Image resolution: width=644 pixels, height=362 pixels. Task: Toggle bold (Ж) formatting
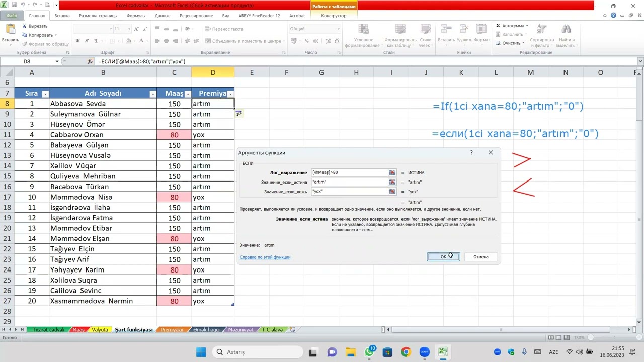click(77, 41)
